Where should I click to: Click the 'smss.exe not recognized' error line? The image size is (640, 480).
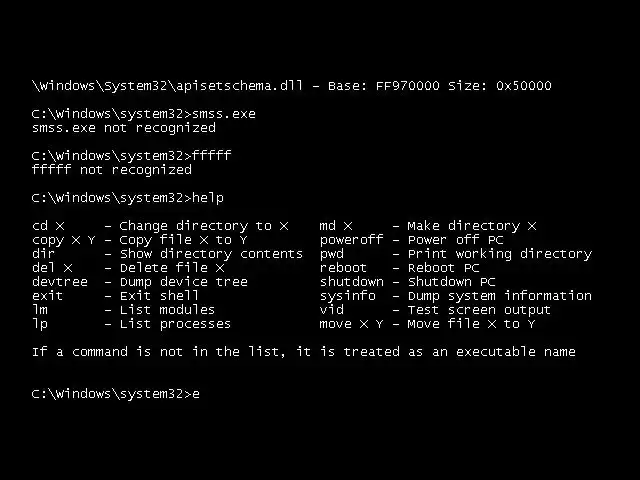pos(124,128)
